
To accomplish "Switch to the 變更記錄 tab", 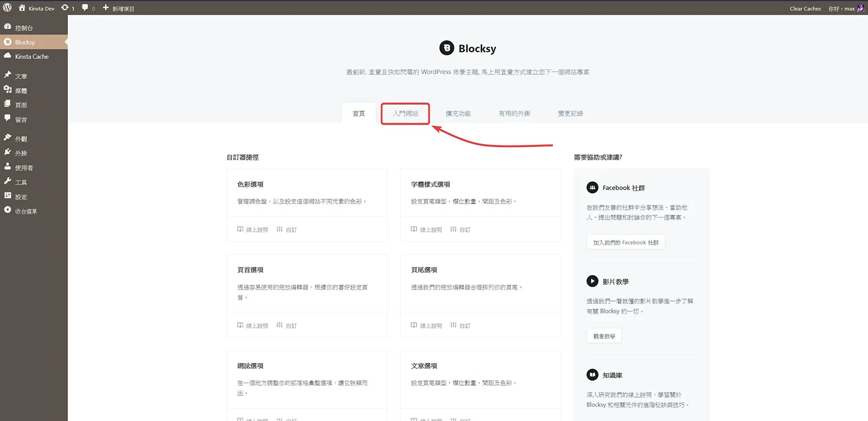I will [570, 113].
